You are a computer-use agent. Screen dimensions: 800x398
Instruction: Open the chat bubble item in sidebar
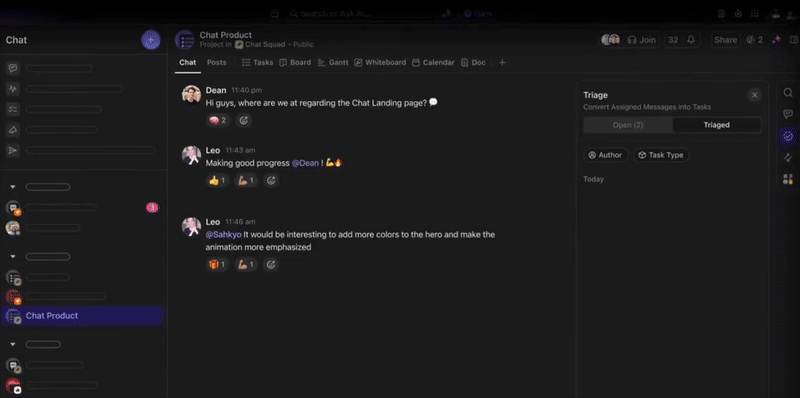click(x=13, y=68)
